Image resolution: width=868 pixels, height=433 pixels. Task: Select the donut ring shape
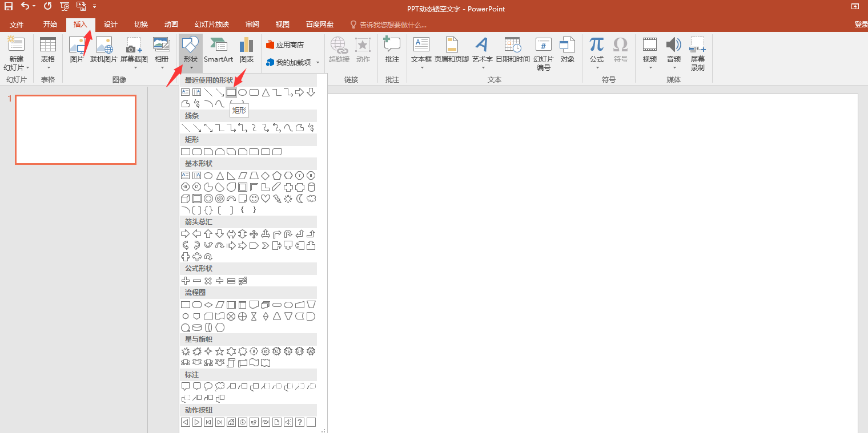click(x=208, y=199)
